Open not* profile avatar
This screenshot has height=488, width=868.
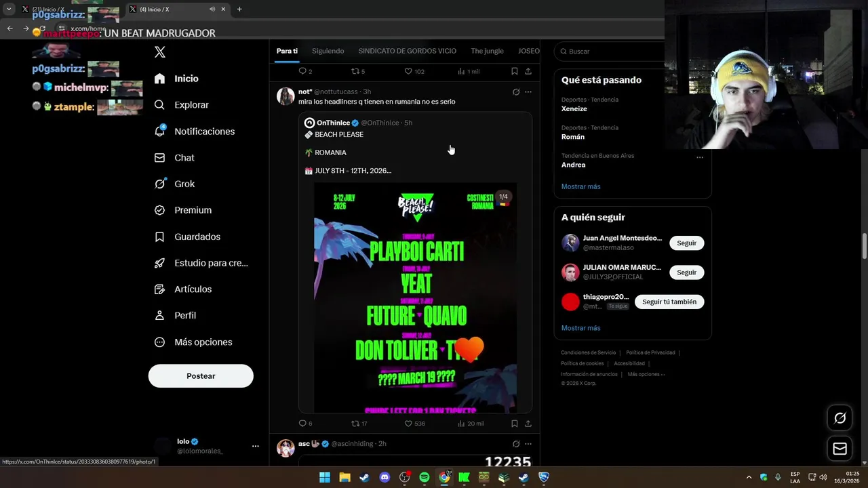click(x=285, y=96)
